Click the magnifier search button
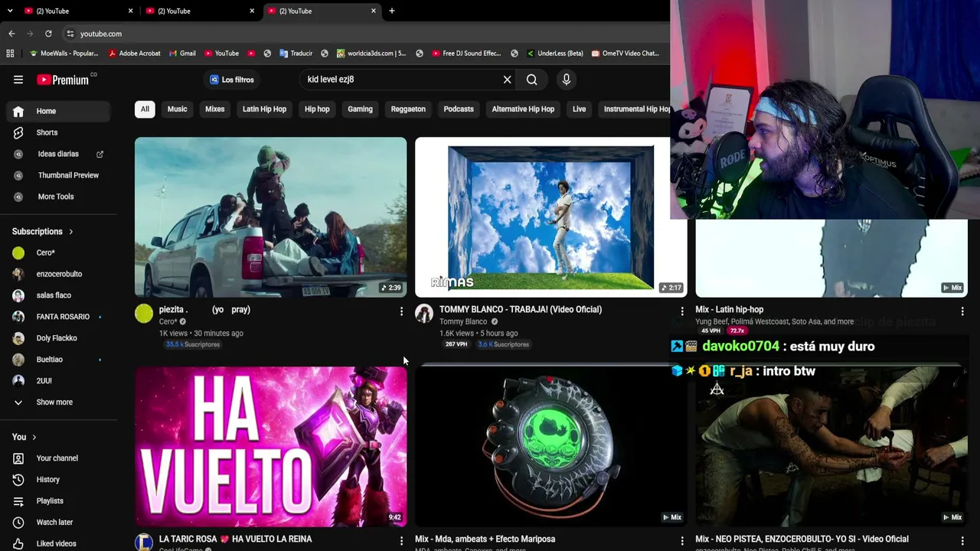Image resolution: width=980 pixels, height=551 pixels. click(x=531, y=80)
